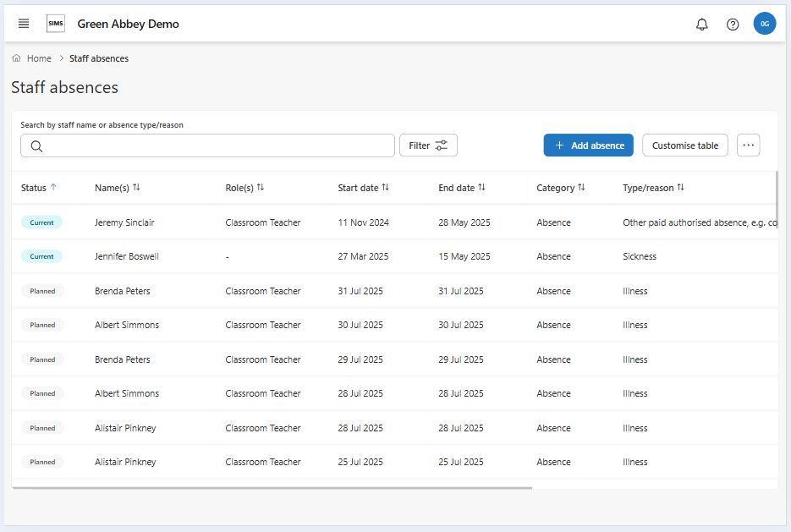
Task: Click the Customise table button
Action: [x=684, y=145]
